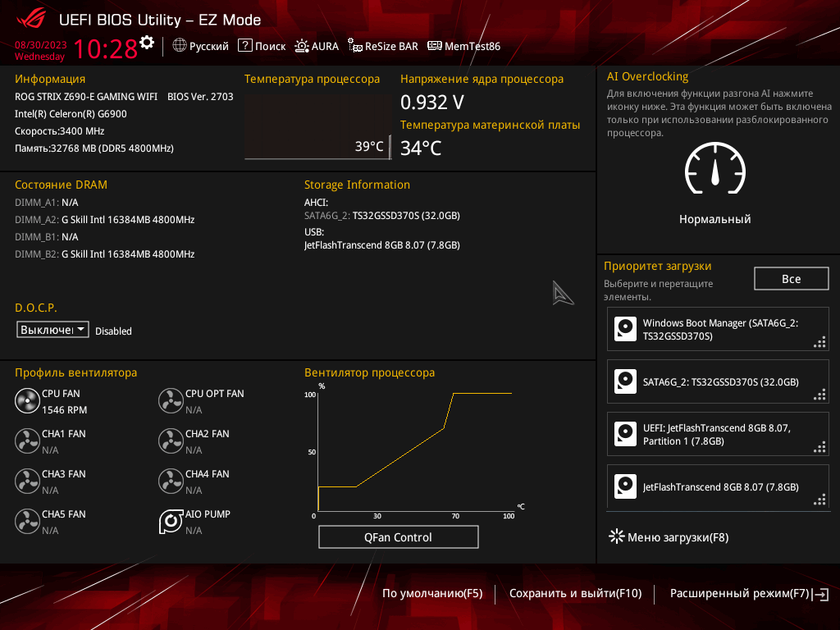This screenshot has height=630, width=840.
Task: Open the AURA lighting icon
Action: [302, 46]
